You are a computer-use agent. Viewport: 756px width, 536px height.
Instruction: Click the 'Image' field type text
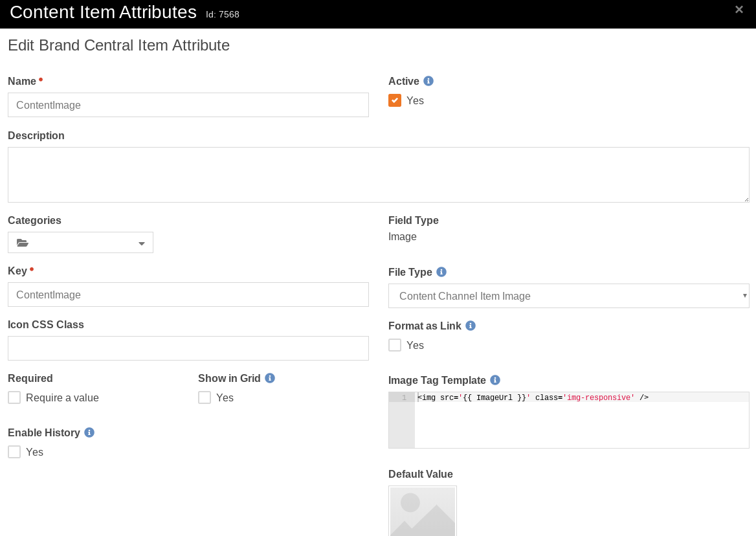pyautogui.click(x=403, y=237)
